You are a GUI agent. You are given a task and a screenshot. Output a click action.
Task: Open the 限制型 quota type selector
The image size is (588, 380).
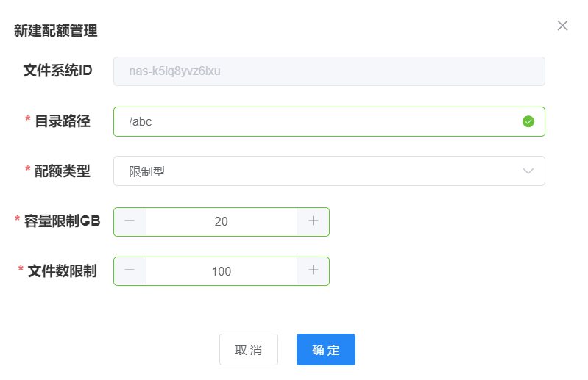point(316,171)
